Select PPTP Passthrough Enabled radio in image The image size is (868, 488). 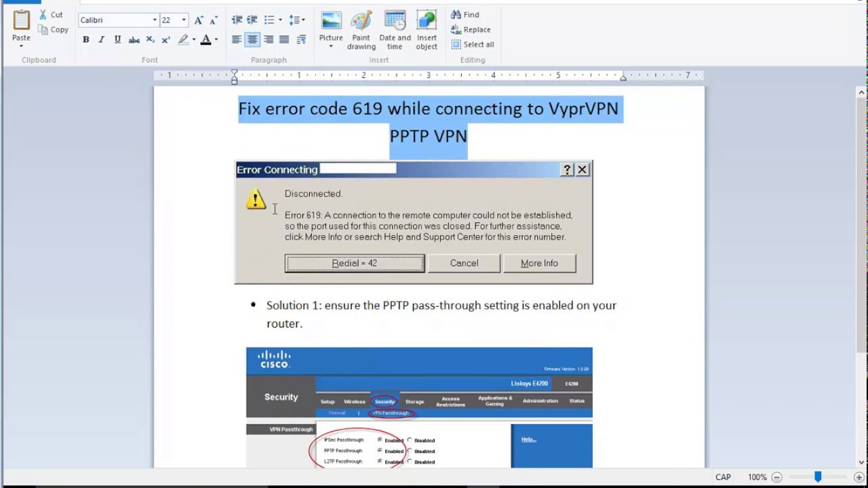coord(380,451)
